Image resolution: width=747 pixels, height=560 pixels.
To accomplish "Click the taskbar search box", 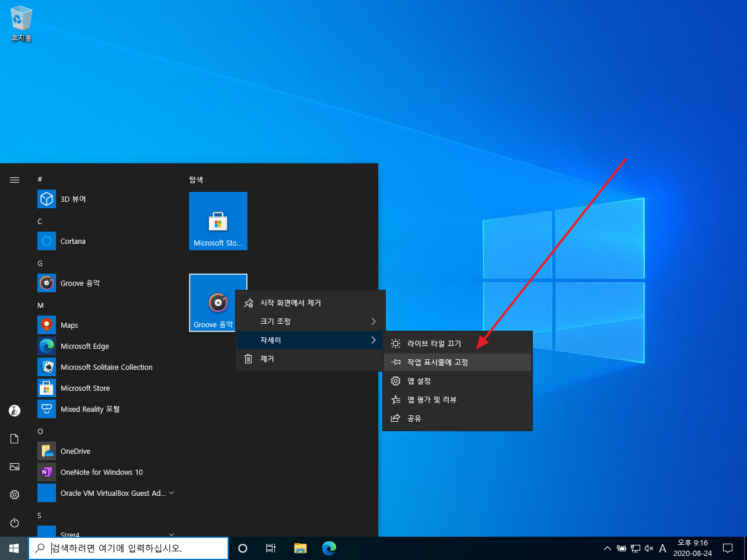I will point(128,548).
